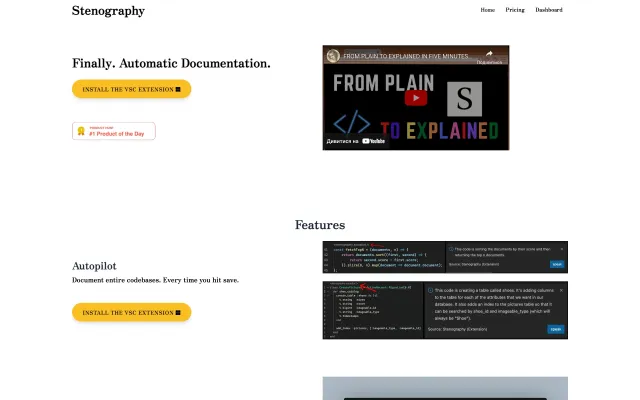Viewport: 640px width, 400px height.
Task: Click the Product Hunt medal icon
Action: [x=81, y=131]
